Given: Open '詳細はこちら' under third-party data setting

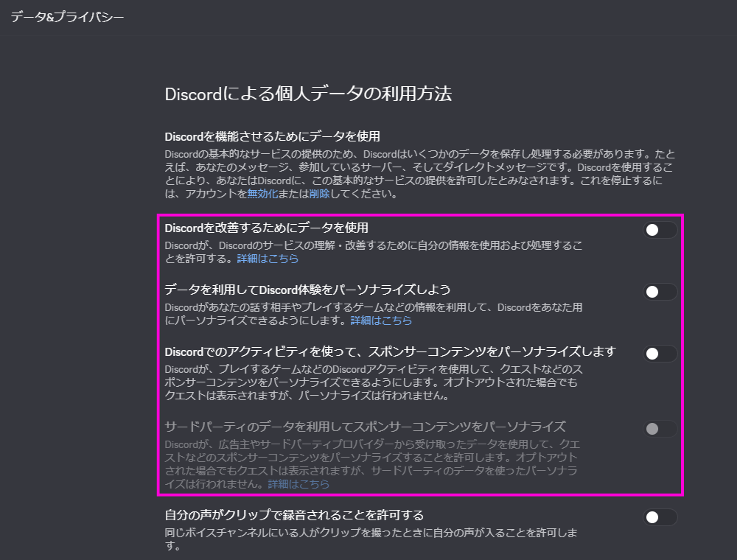Looking at the screenshot, I should point(299,484).
